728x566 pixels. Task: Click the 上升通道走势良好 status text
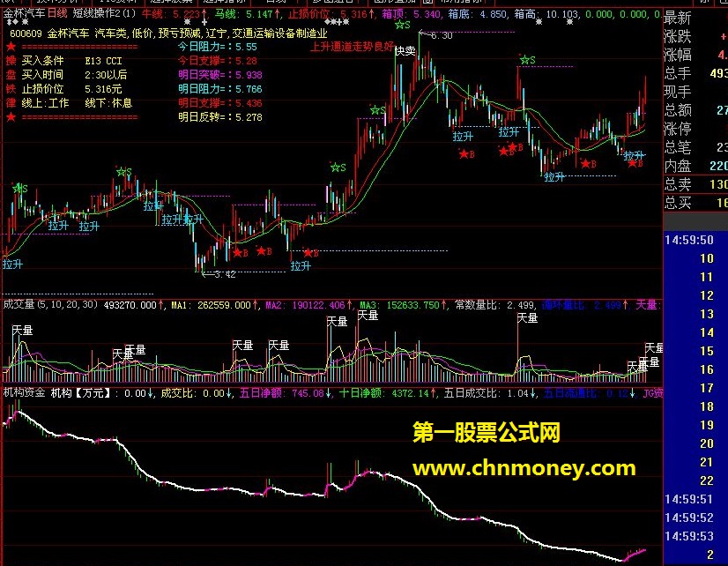[x=352, y=47]
